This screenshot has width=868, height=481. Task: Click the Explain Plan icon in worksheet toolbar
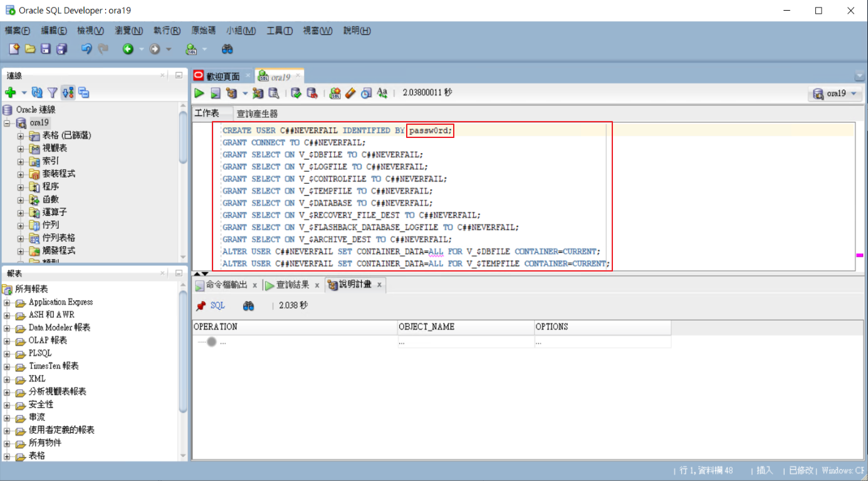point(231,93)
